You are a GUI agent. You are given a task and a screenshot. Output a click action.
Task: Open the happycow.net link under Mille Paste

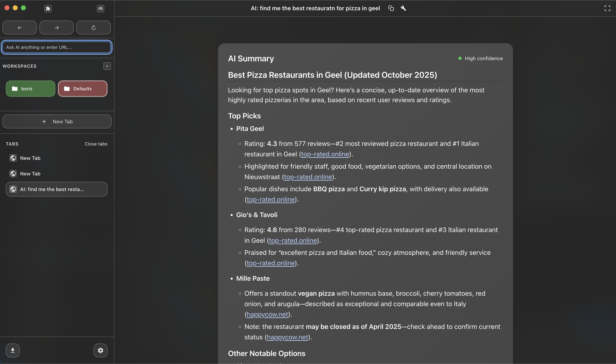click(x=267, y=314)
